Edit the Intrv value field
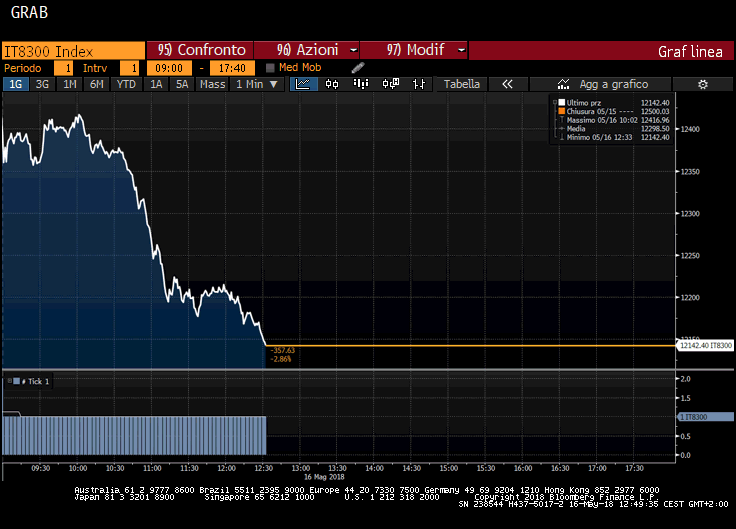Viewport: 736px width, 529px height. coord(130,68)
